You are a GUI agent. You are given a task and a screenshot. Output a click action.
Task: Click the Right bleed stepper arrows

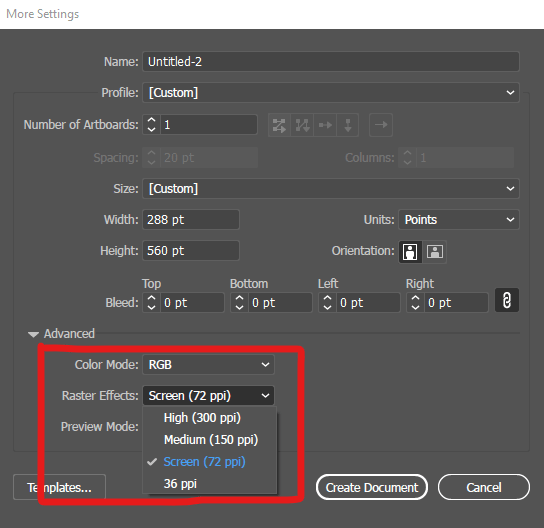415,303
